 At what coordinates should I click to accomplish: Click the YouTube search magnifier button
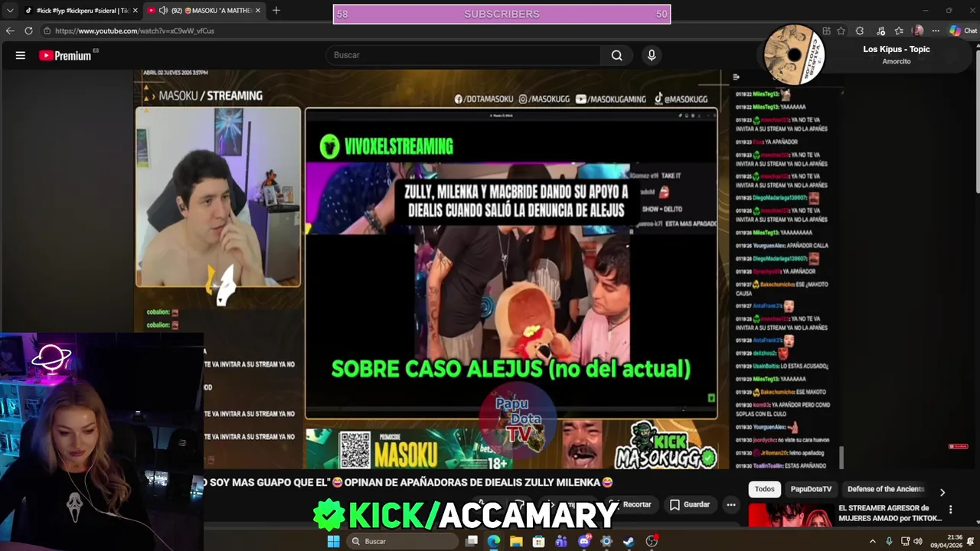pos(616,55)
